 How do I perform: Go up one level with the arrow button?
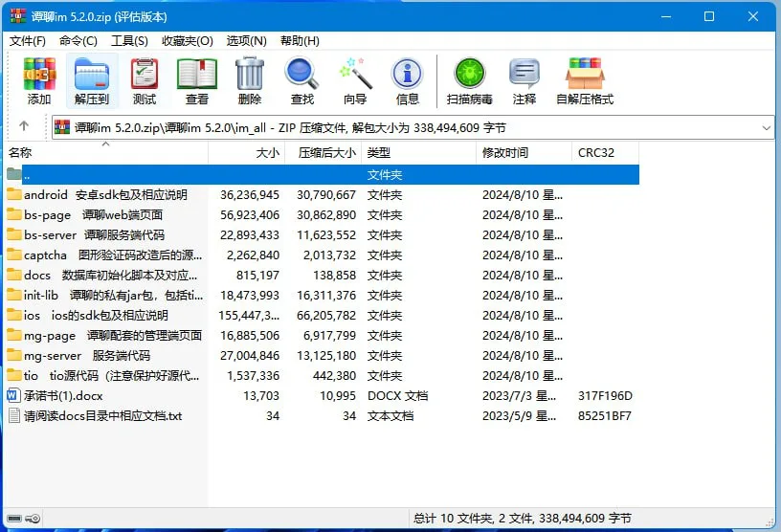click(24, 126)
